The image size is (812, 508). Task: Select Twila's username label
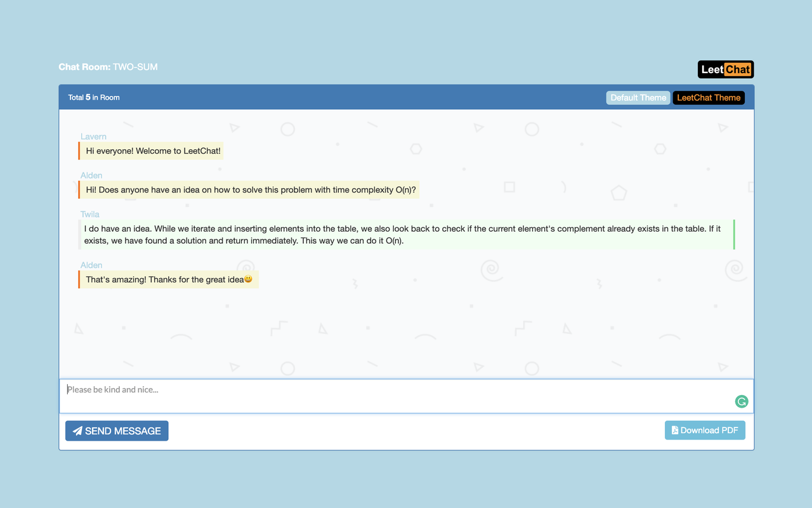click(89, 214)
